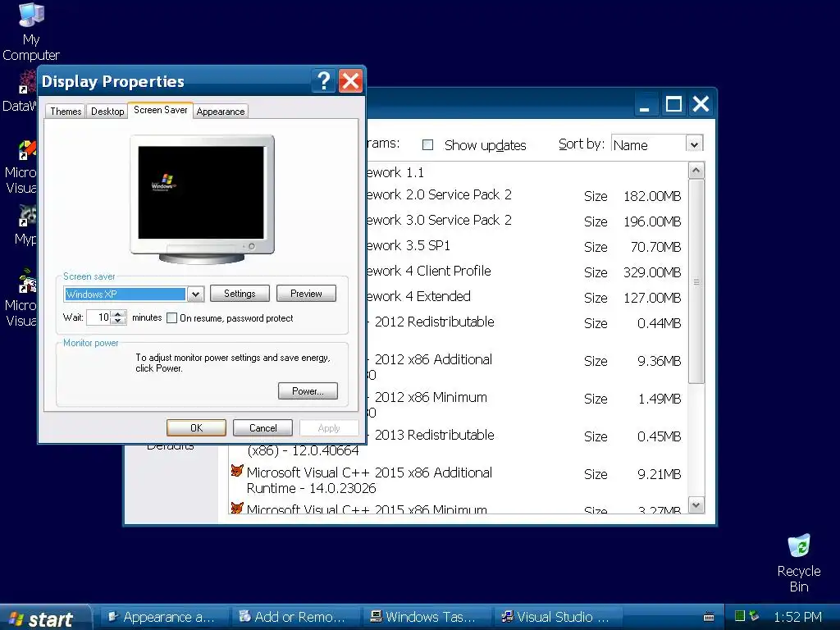
Task: Click the 182.00MB size value
Action: 652,196
